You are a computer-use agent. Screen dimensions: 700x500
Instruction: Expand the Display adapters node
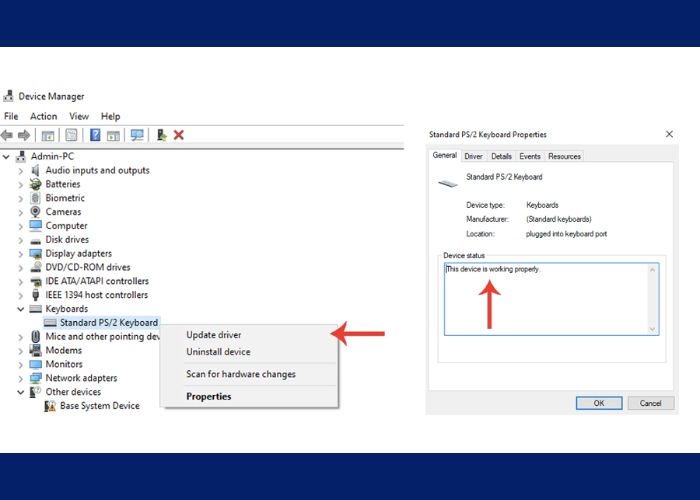tap(21, 254)
